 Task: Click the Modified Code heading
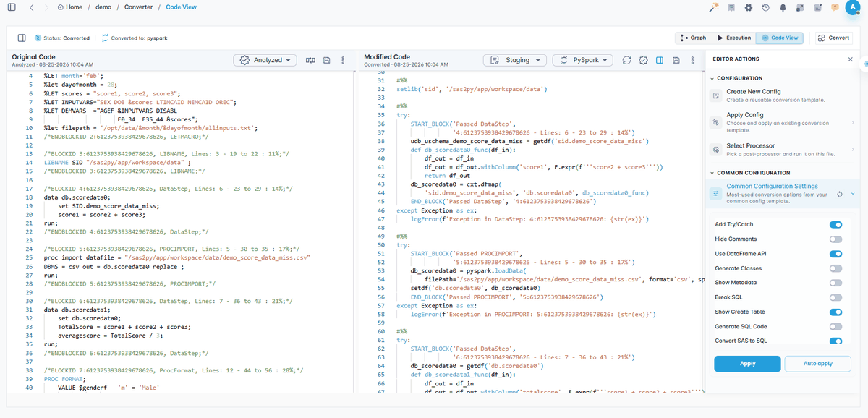(x=387, y=57)
